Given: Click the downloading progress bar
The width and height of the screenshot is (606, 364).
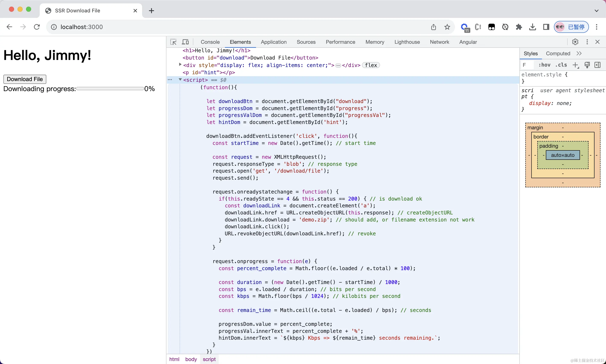Looking at the screenshot, I should click(110, 89).
